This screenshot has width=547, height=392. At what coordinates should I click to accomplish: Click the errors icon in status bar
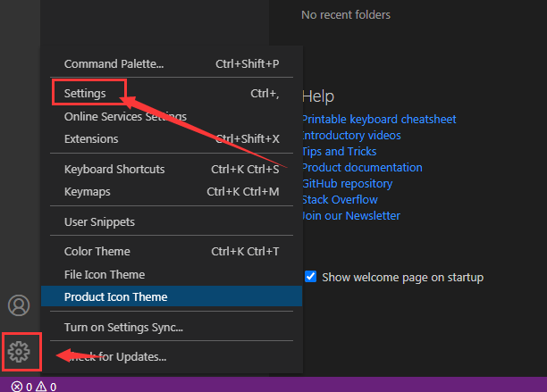17,386
